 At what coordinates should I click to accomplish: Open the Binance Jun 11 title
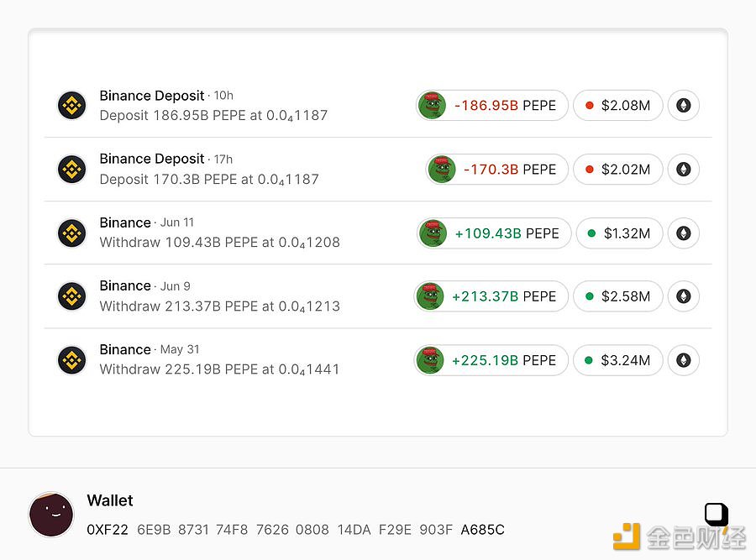click(146, 222)
